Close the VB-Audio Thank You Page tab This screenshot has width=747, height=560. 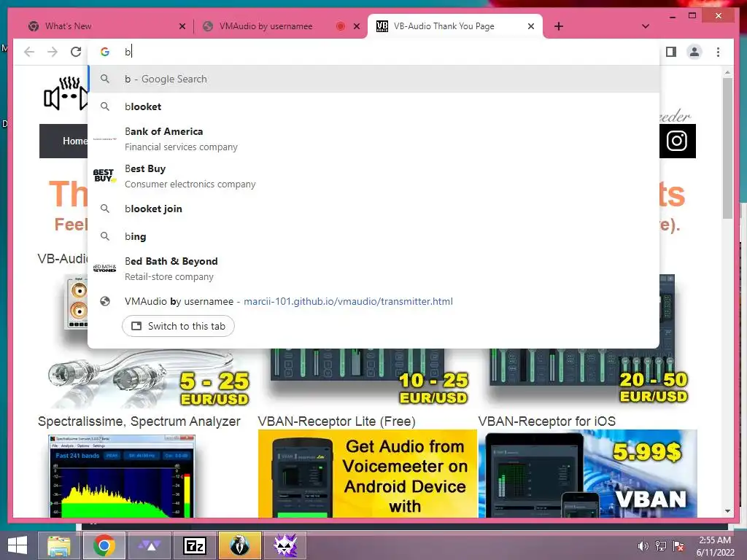point(531,26)
